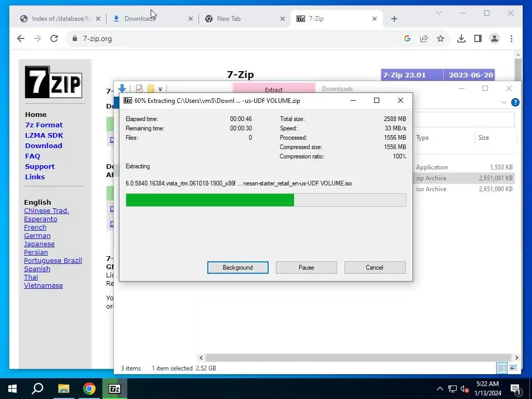Open the FAQ link

click(x=33, y=156)
